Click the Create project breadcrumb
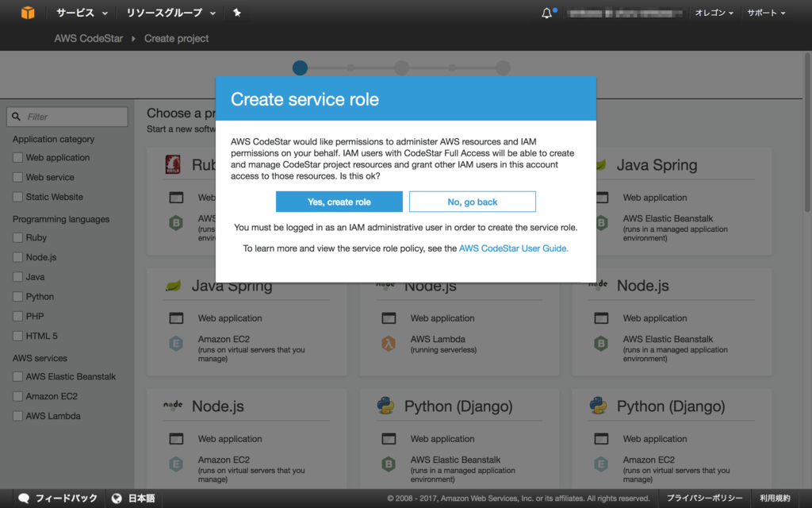812x508 pixels. tap(177, 38)
